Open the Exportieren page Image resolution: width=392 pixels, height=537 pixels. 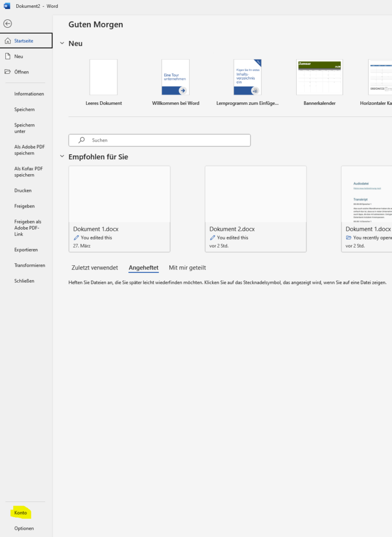coord(26,250)
